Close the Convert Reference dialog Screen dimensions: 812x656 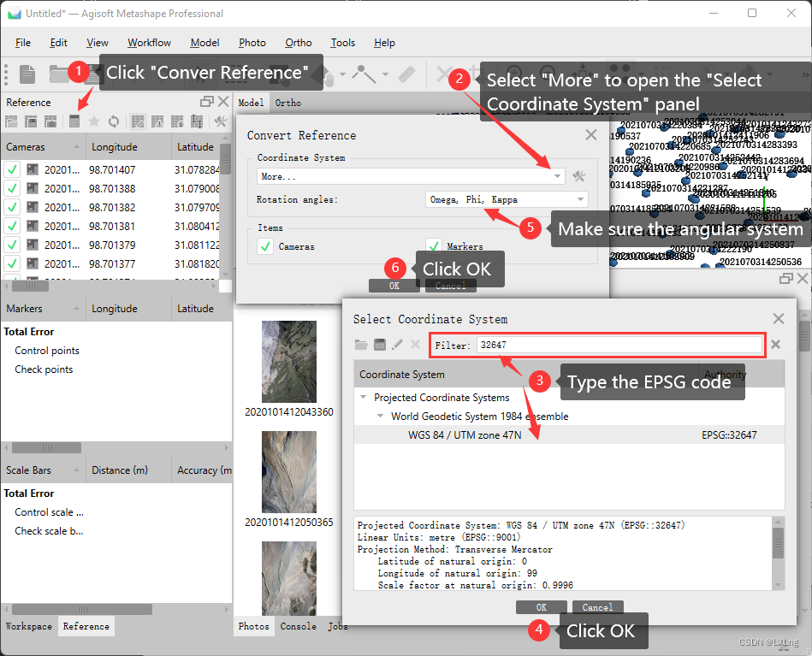(591, 135)
